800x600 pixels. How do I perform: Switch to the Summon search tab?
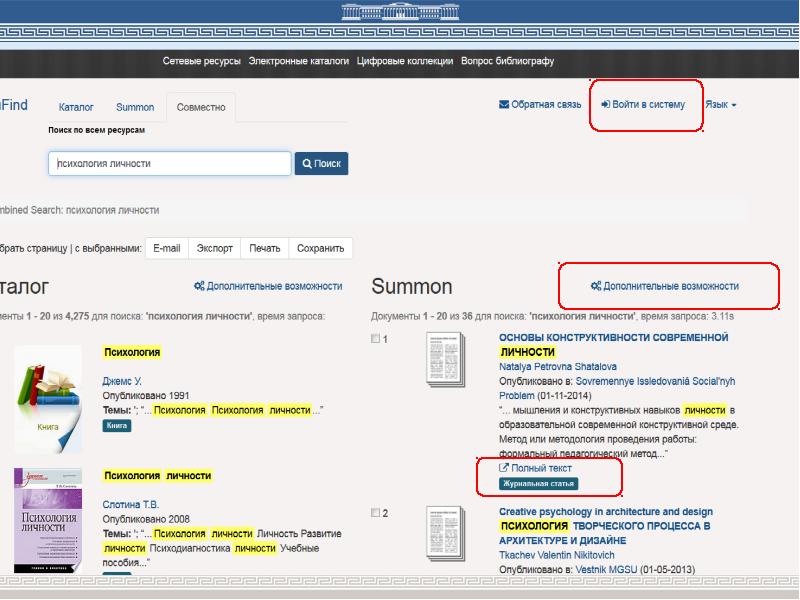pos(135,107)
